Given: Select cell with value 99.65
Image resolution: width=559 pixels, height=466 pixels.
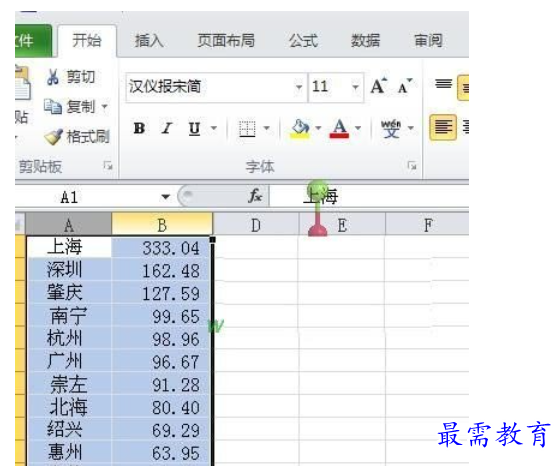Looking at the screenshot, I should 161,316.
